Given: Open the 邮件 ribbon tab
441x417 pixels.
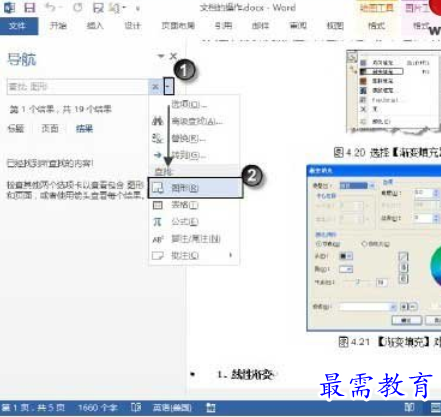Looking at the screenshot, I should (260, 26).
